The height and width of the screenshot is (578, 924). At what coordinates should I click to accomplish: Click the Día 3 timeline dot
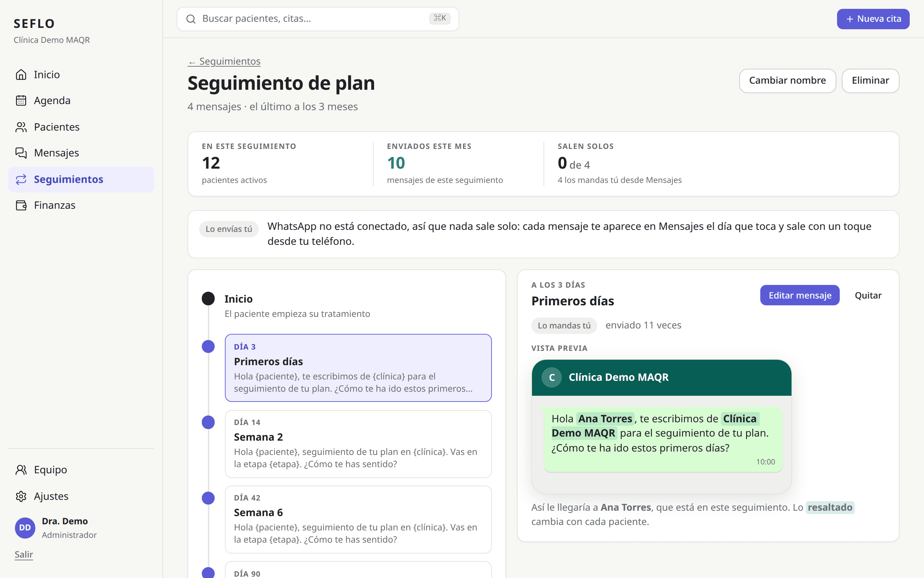pyautogui.click(x=208, y=347)
